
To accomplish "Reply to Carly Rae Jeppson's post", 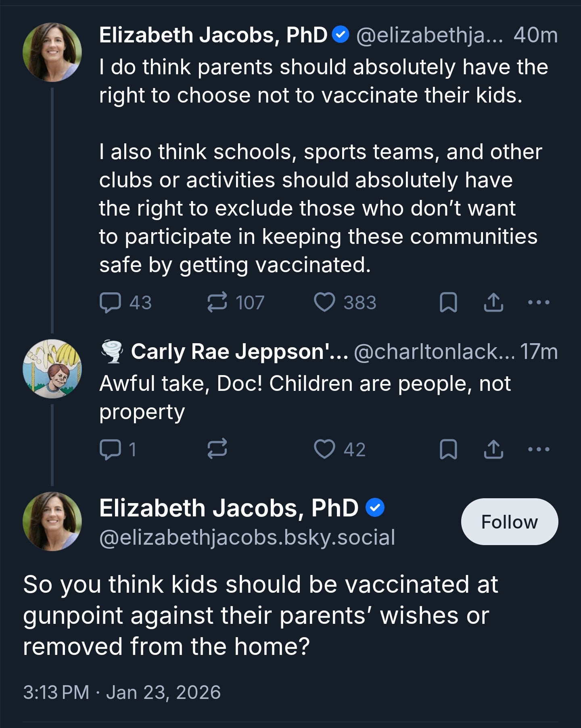I will click(111, 449).
